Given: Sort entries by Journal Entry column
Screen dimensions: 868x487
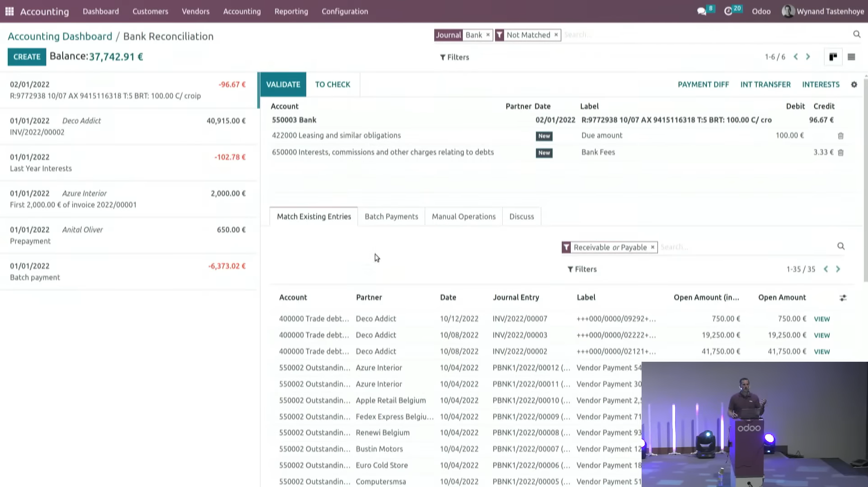Looking at the screenshot, I should coord(516,297).
